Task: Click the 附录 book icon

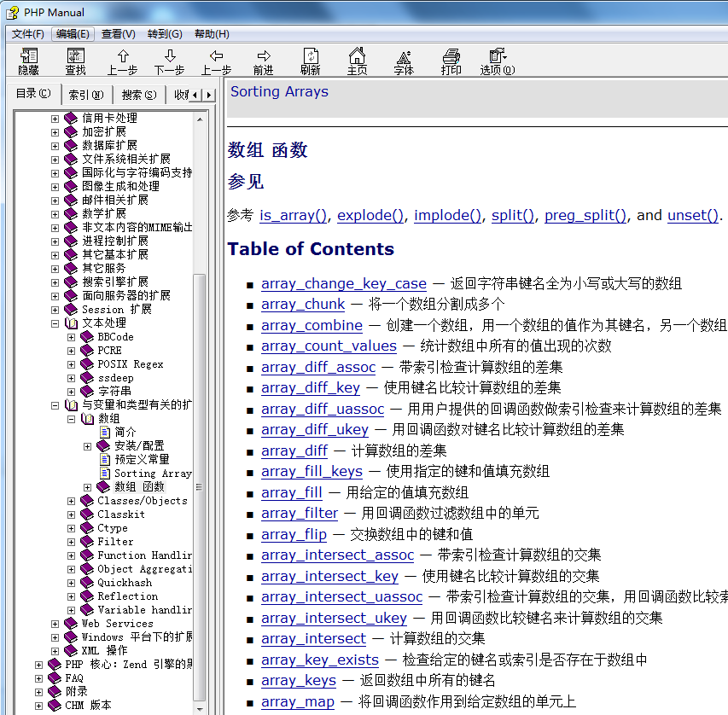Action: [55, 692]
